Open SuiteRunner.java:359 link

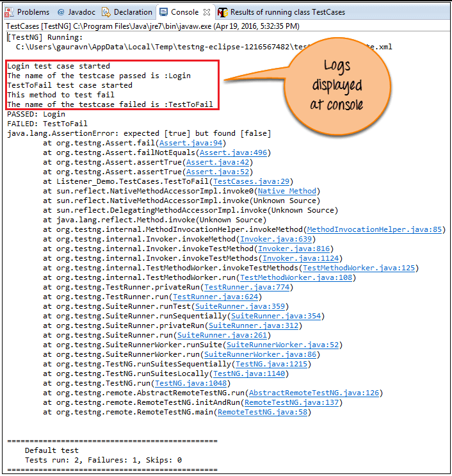coord(231,306)
